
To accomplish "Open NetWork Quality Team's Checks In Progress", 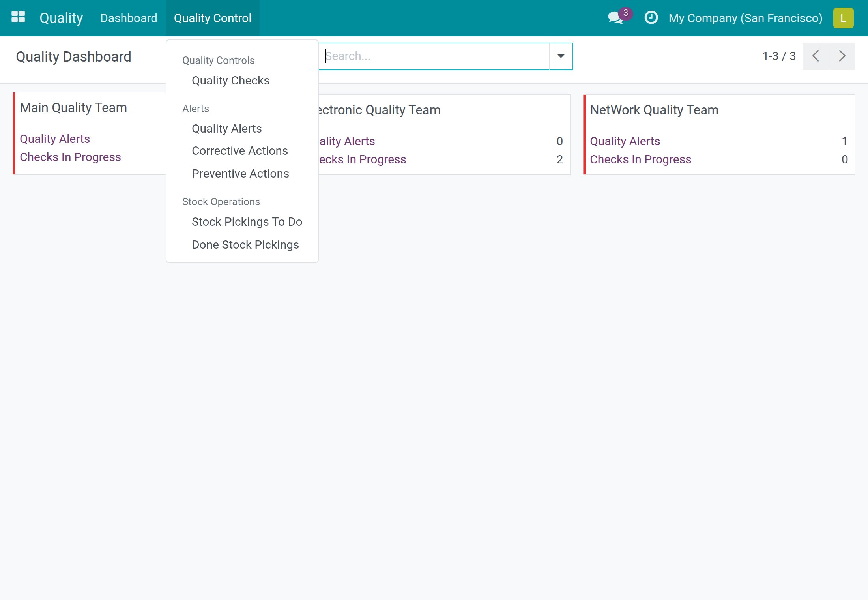I will tap(640, 159).
